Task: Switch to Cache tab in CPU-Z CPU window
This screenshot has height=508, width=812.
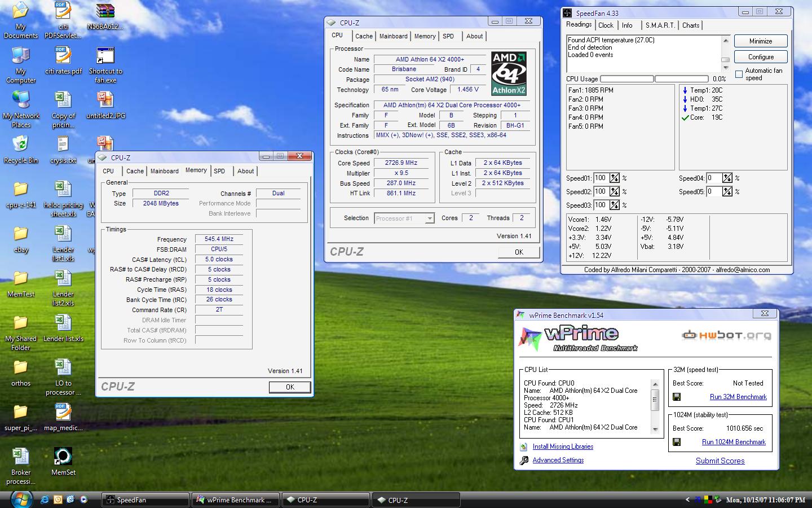Action: [364, 36]
